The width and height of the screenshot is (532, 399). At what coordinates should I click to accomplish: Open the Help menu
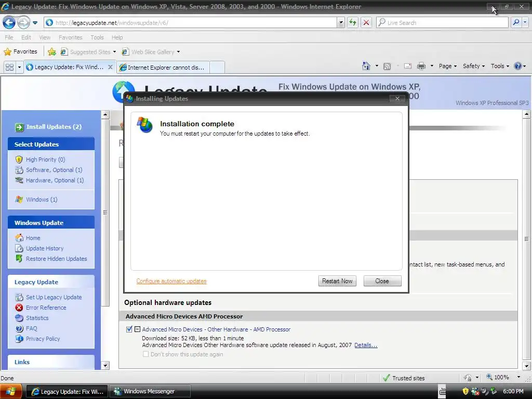click(117, 37)
